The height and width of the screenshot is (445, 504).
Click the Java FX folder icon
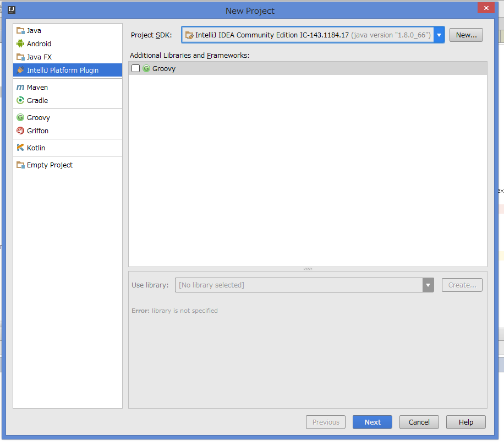point(20,57)
